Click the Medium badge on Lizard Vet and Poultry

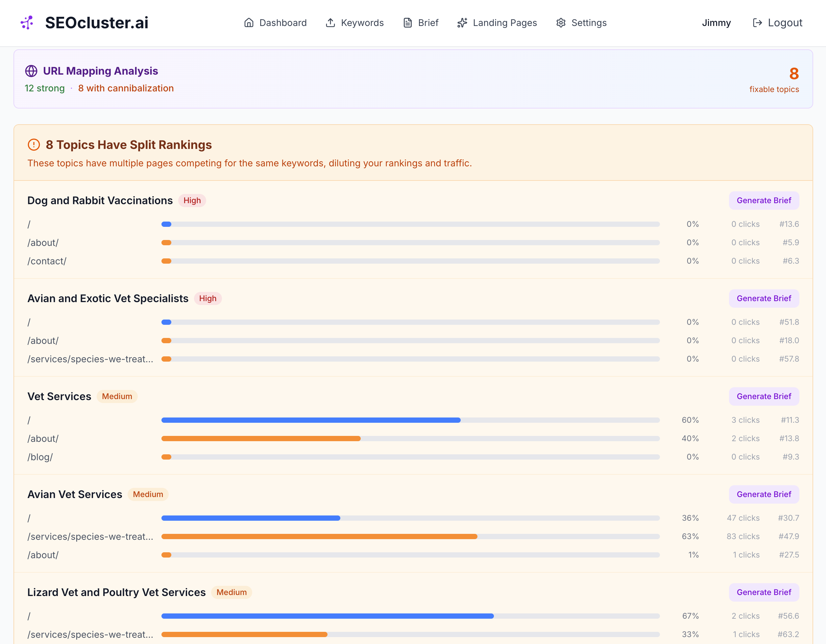(x=231, y=592)
